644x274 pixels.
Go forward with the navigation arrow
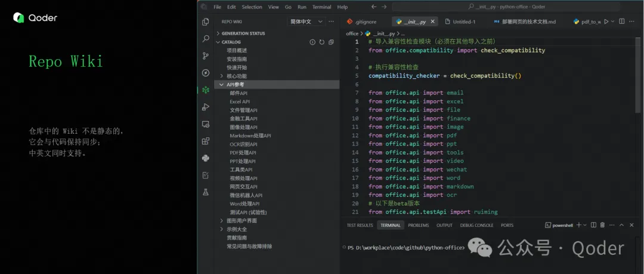[384, 7]
